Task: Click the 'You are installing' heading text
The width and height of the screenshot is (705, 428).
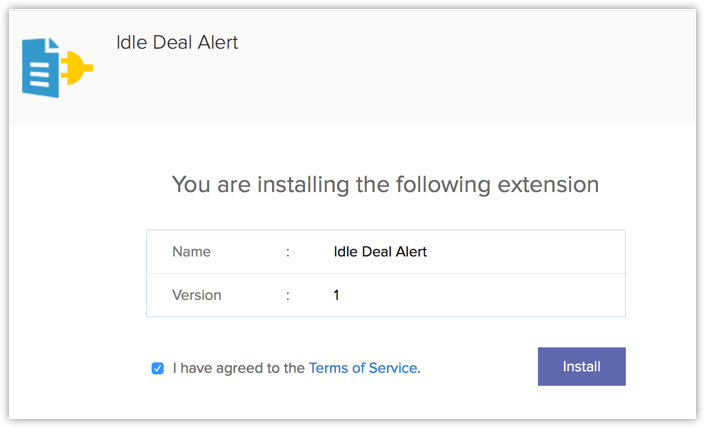Action: point(385,184)
